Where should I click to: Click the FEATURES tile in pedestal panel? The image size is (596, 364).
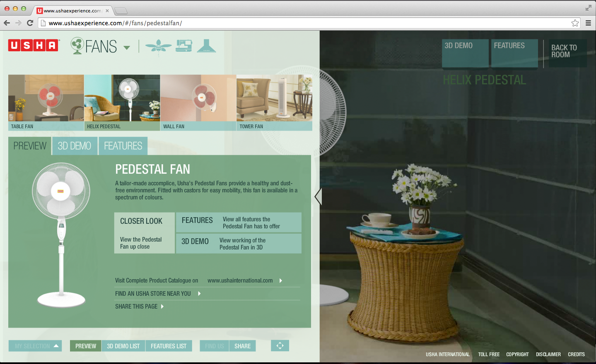point(239,223)
